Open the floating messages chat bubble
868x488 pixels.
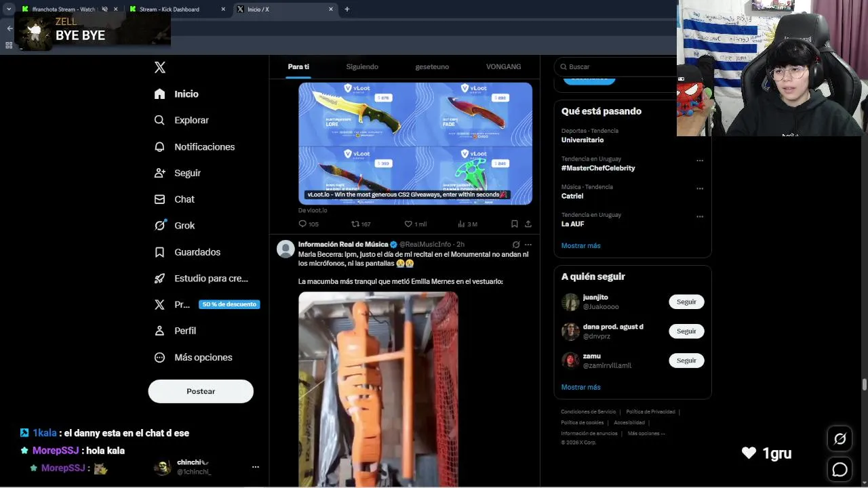840,469
